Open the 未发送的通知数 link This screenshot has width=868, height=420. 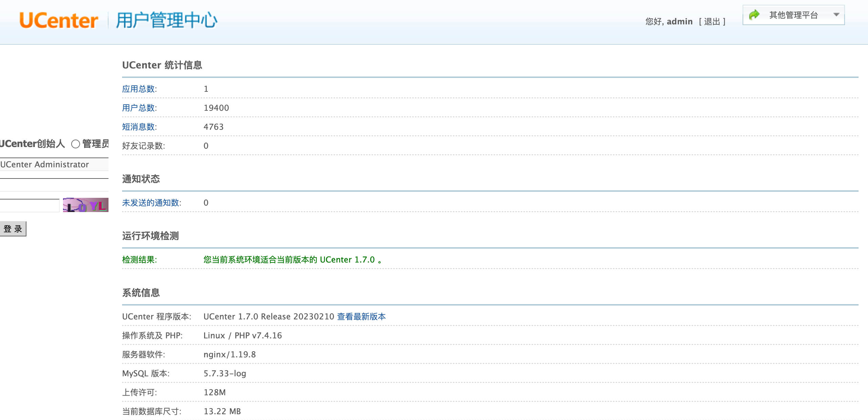pyautogui.click(x=151, y=203)
